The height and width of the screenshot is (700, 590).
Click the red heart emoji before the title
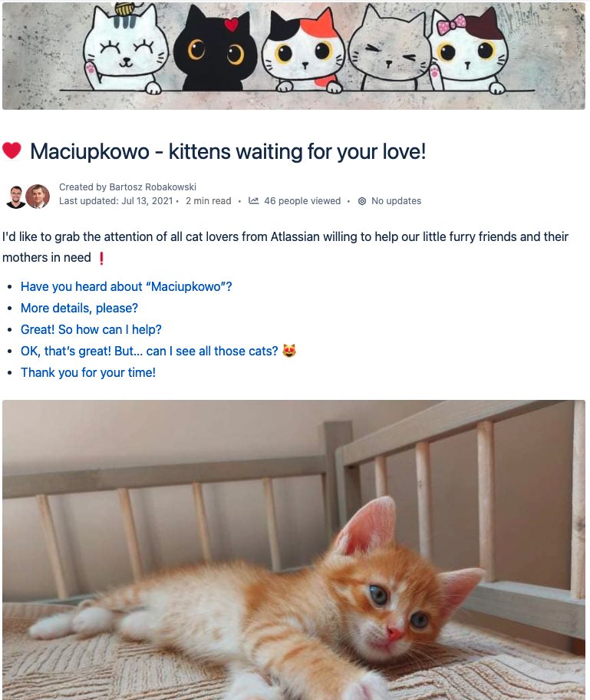12,150
